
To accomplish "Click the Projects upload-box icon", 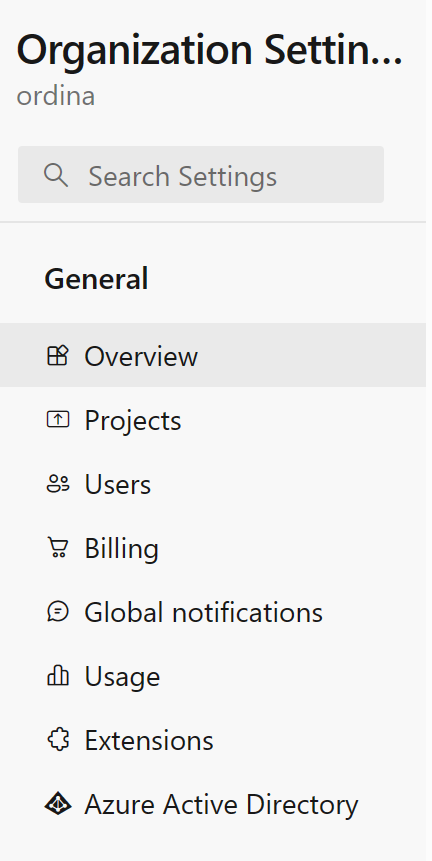I will pos(58,420).
